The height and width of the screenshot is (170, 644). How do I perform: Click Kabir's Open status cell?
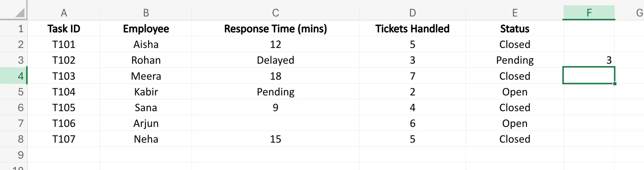tap(515, 92)
